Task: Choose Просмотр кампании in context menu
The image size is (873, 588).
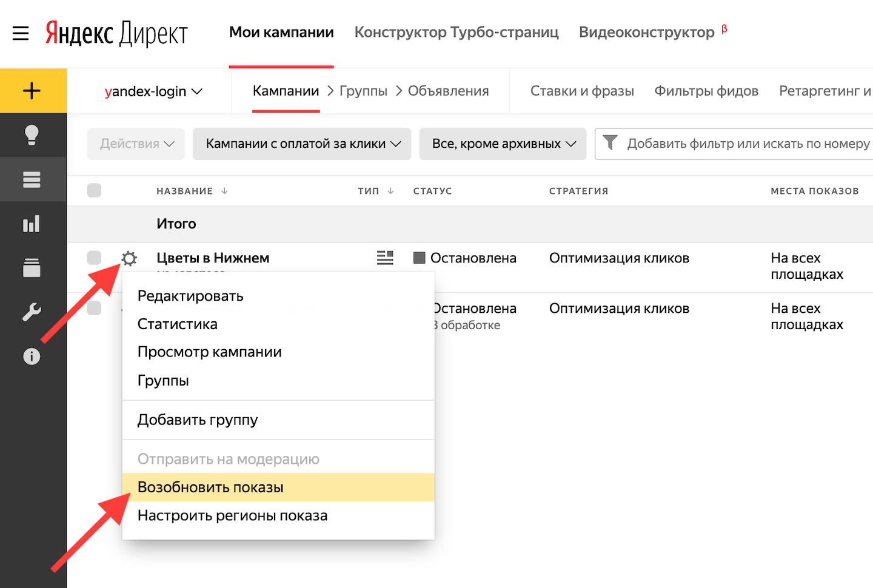Action: [278, 352]
